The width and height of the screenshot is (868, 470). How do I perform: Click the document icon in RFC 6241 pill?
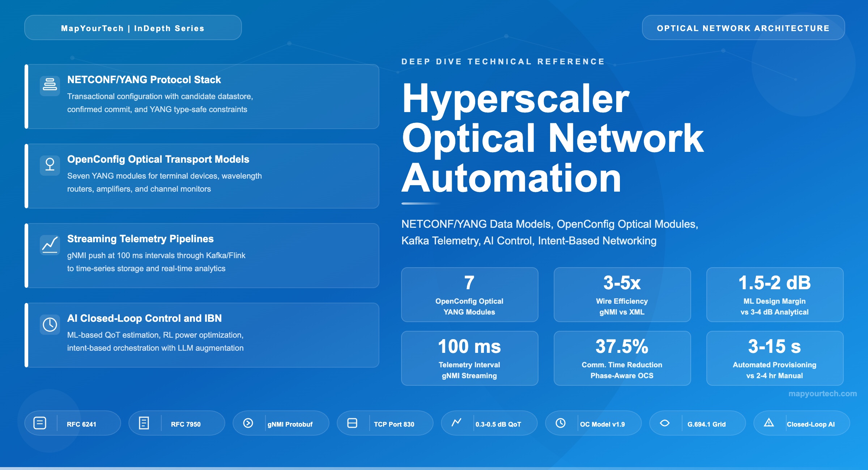(x=40, y=423)
